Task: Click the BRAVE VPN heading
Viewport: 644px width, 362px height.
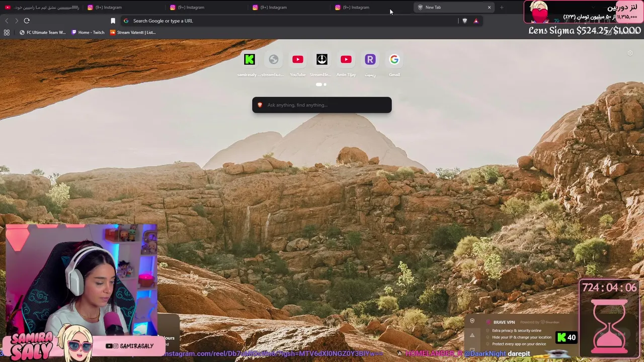Action: pos(504,322)
